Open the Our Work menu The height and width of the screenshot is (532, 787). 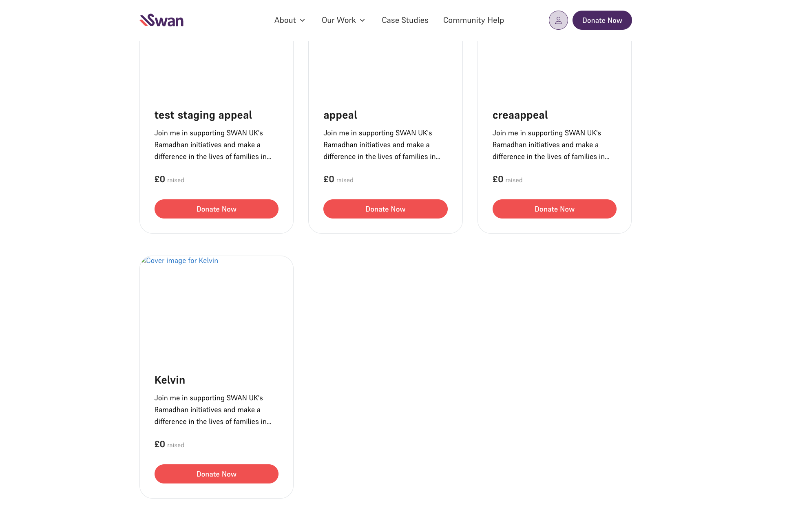tap(343, 20)
